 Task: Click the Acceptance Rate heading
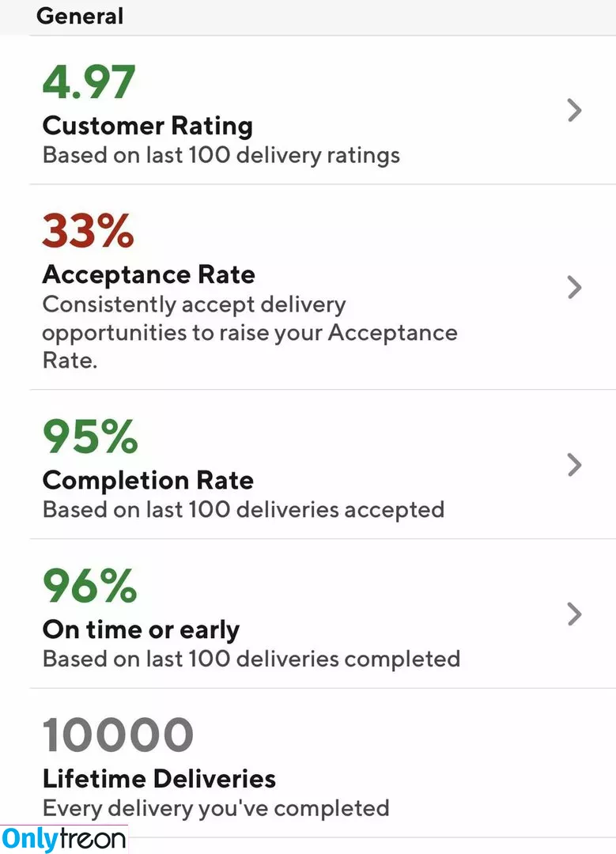point(149,274)
